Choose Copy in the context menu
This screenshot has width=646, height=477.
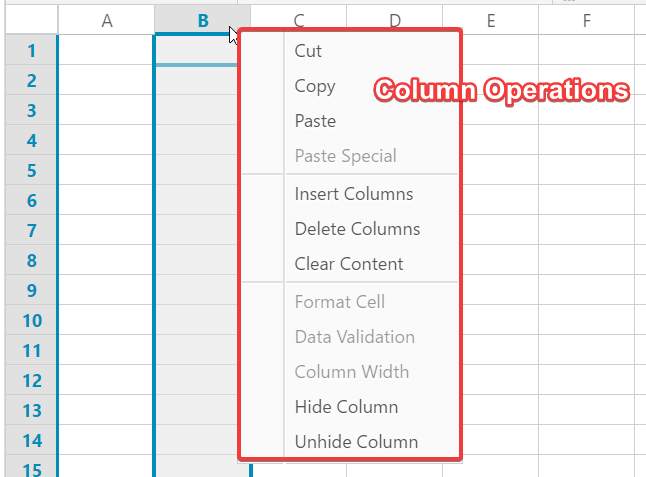pyautogui.click(x=314, y=86)
